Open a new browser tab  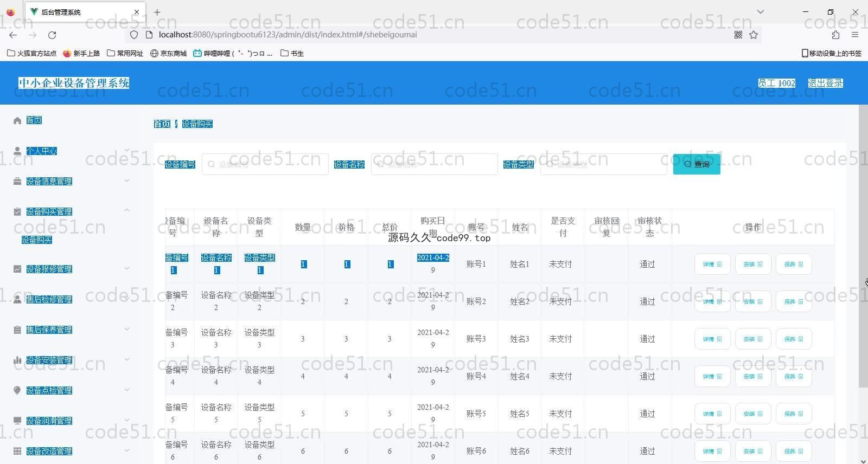pos(157,12)
